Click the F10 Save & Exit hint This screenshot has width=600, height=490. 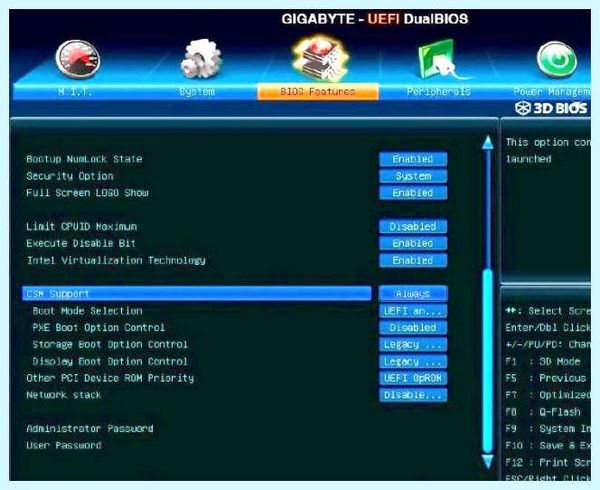(x=548, y=445)
